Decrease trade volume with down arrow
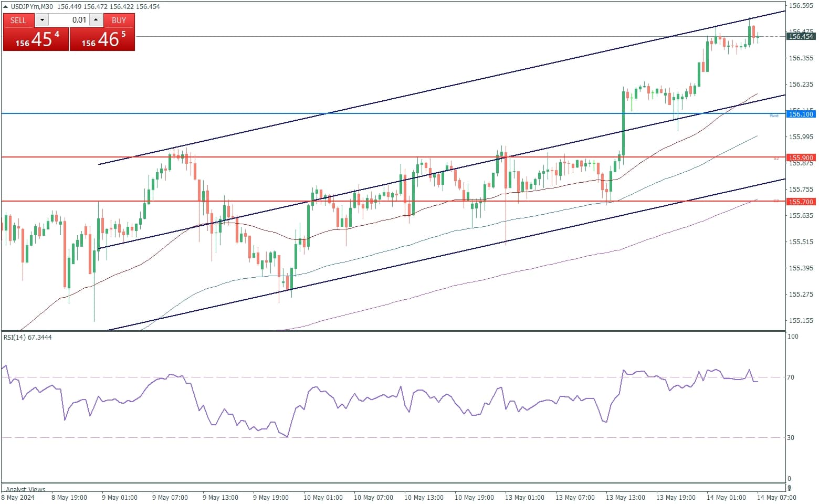The width and height of the screenshot is (819, 504). [x=42, y=20]
